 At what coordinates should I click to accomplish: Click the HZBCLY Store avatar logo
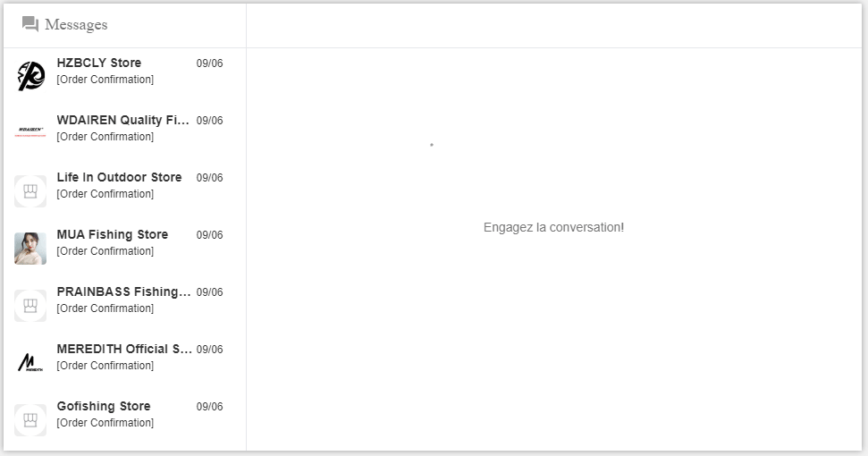30,76
